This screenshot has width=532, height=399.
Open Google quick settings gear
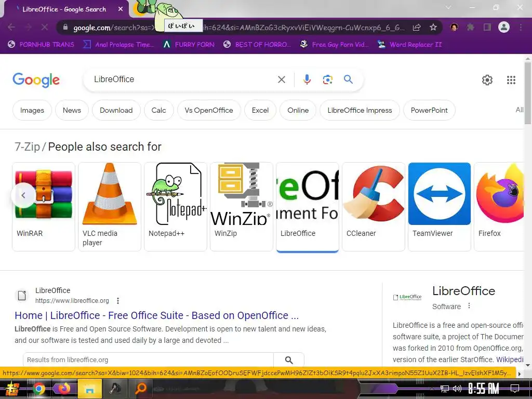(x=487, y=79)
